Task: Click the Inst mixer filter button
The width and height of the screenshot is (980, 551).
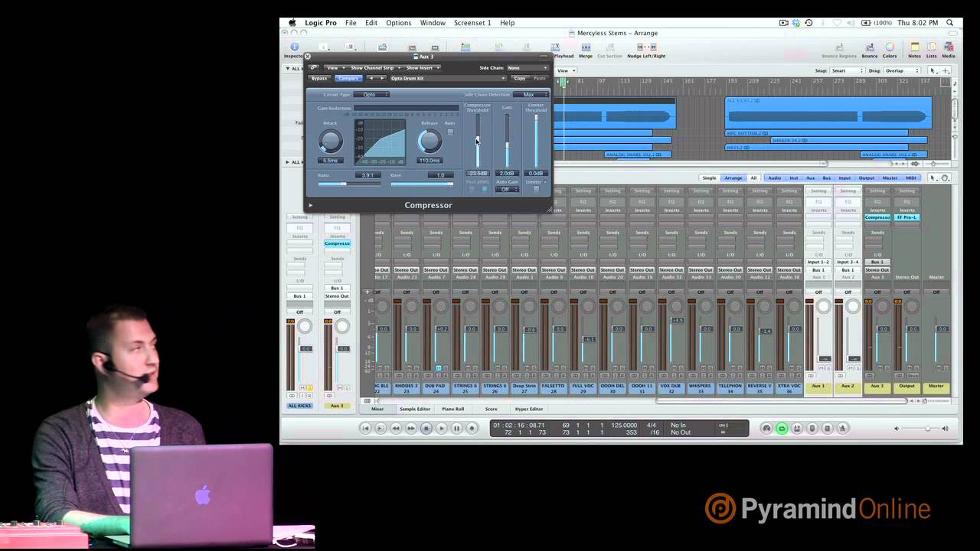Action: point(794,178)
